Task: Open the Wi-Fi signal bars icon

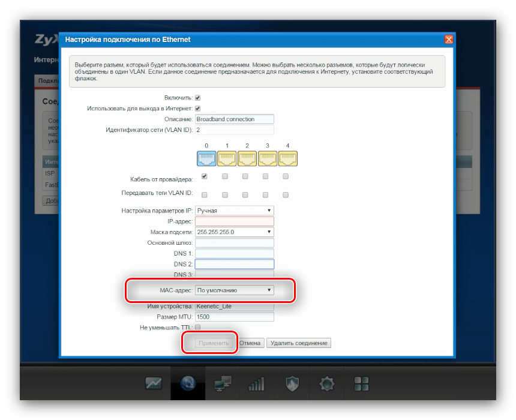Action: 256,383
